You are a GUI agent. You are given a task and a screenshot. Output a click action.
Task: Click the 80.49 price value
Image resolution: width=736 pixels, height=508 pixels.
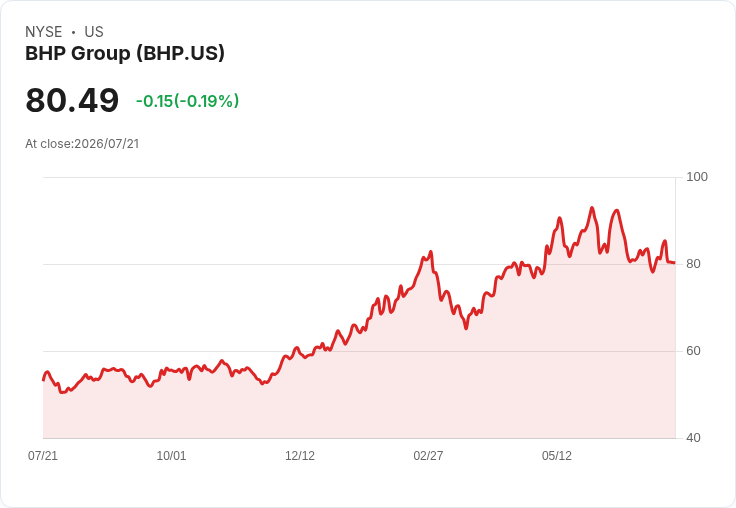coord(72,100)
